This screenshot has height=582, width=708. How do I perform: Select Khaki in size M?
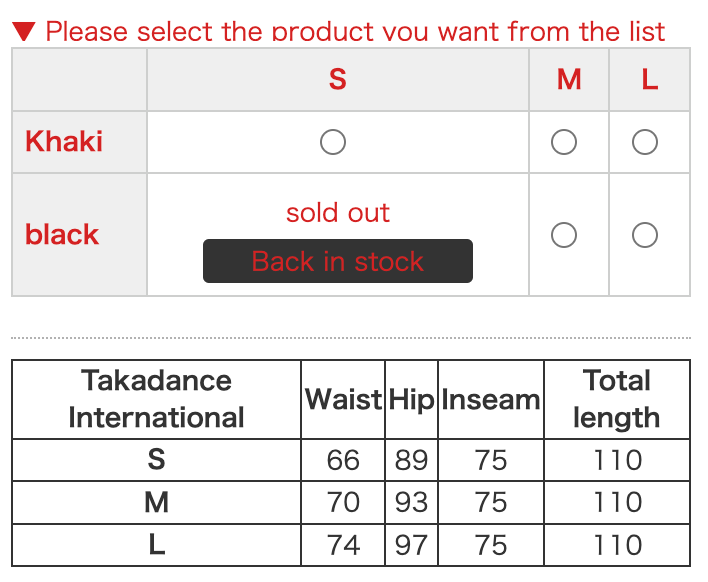click(x=564, y=143)
